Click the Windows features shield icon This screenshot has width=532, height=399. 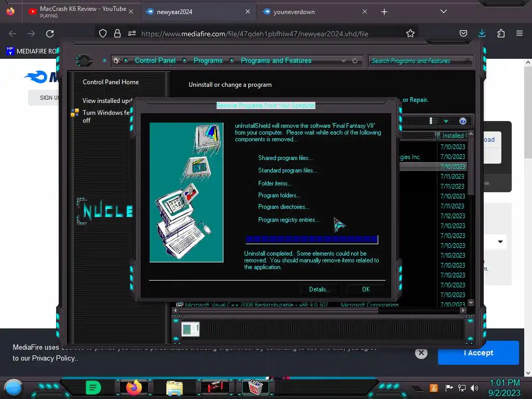pos(75,113)
